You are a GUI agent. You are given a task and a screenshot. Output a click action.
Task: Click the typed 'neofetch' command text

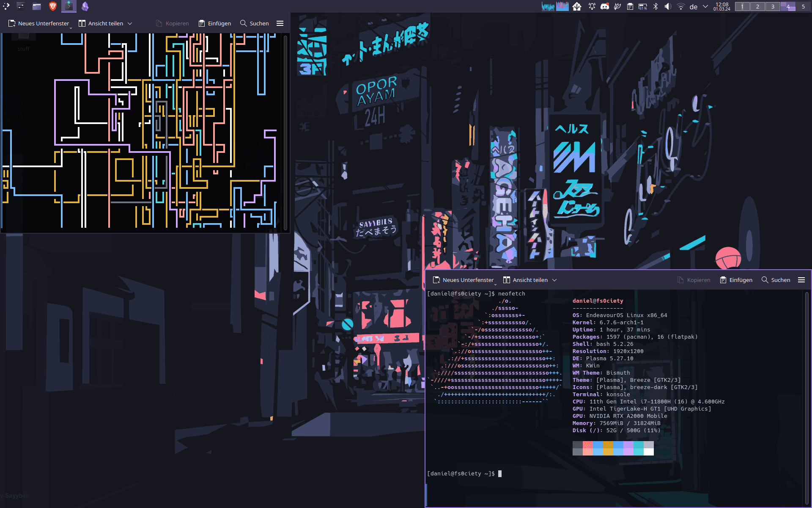pos(511,294)
